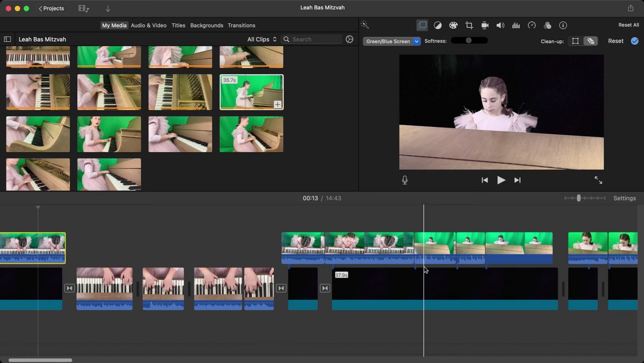Open the color balance tool
This screenshot has height=363, width=644.
[438, 25]
